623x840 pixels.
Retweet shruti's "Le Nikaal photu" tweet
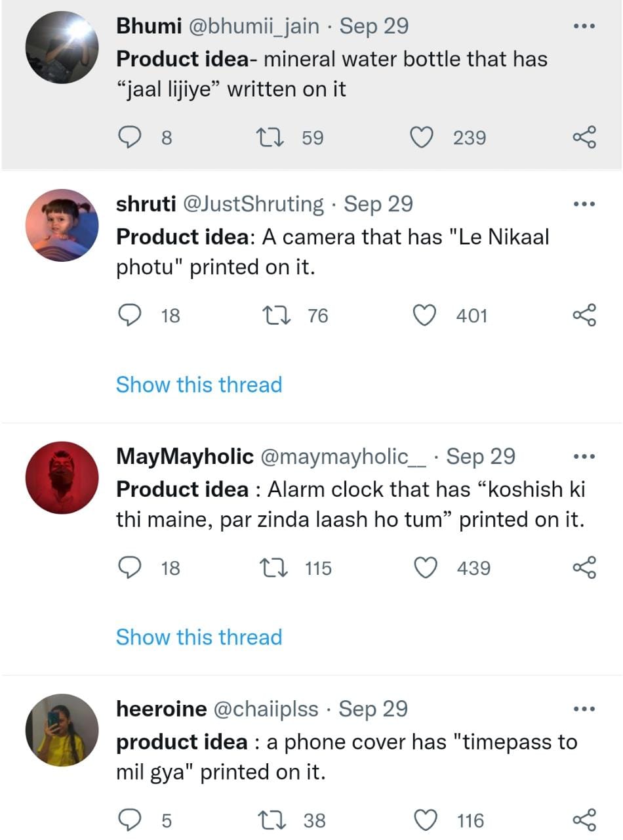[272, 316]
